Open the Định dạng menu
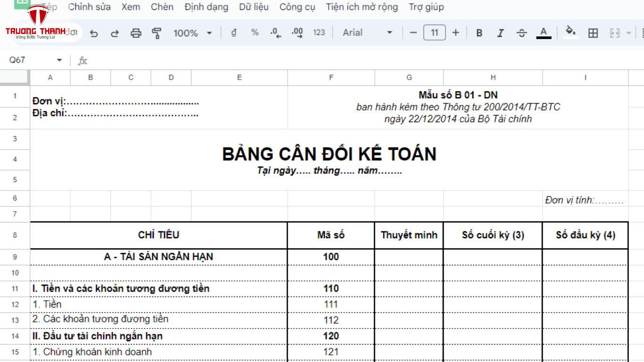This screenshot has width=644, height=362. (206, 7)
